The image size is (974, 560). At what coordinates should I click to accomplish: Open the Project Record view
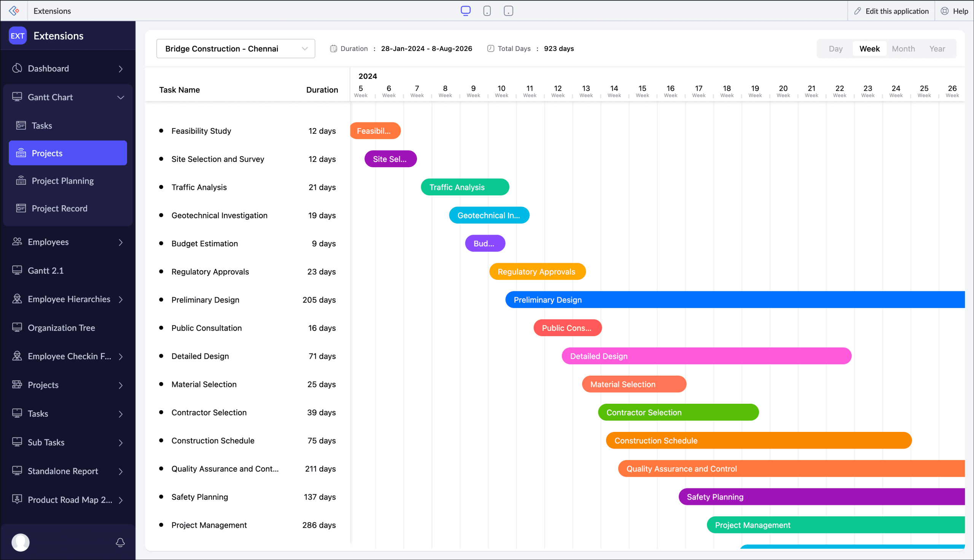click(x=59, y=208)
